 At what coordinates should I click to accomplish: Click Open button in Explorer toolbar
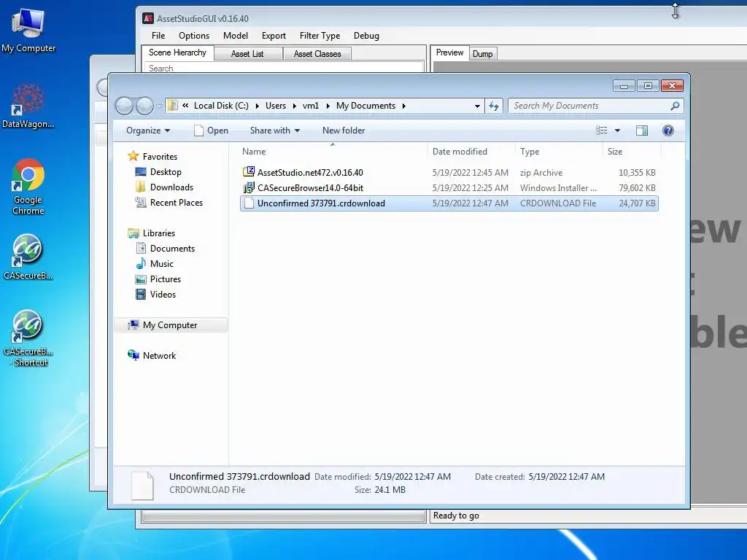[211, 131]
